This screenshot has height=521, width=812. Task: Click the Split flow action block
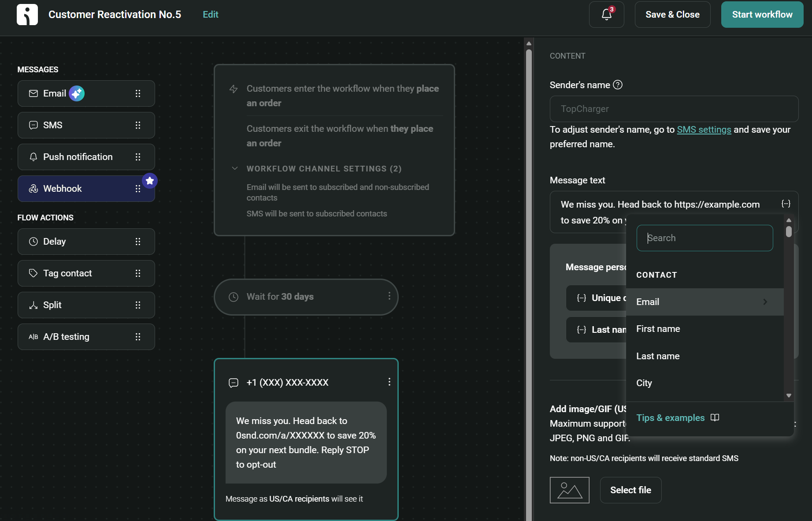(x=86, y=305)
